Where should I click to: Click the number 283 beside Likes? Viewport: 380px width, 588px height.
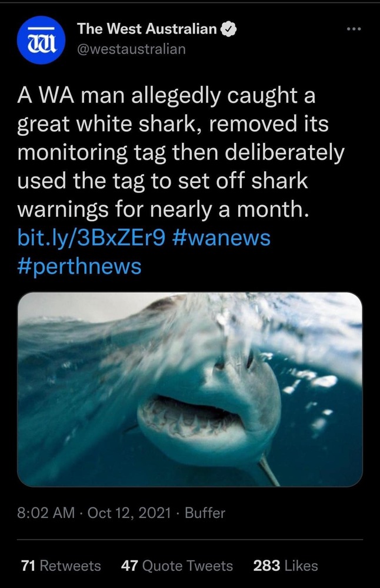(x=266, y=566)
